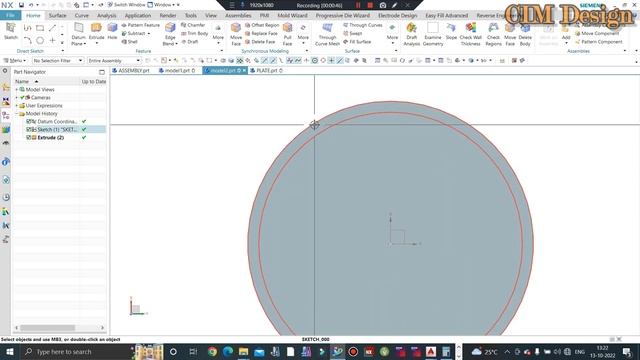Open the Entire Assembly scope dropdown

tap(114, 60)
